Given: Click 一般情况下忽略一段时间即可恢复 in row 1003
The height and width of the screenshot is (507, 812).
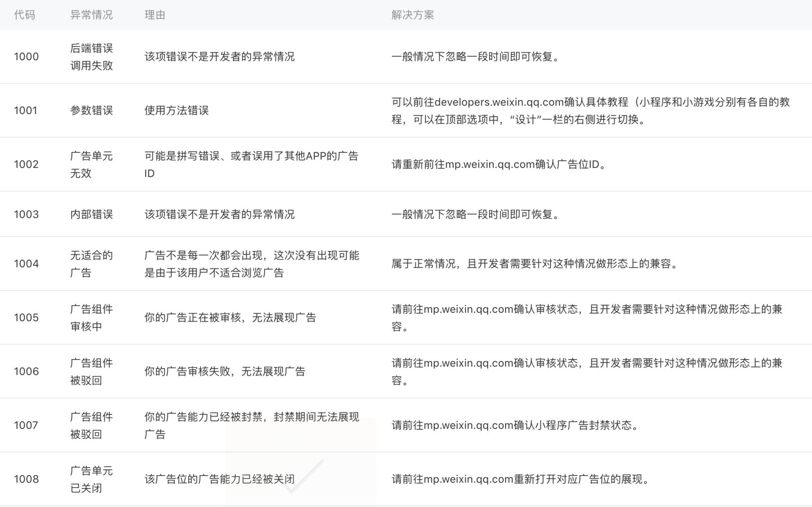Looking at the screenshot, I should click(476, 214).
